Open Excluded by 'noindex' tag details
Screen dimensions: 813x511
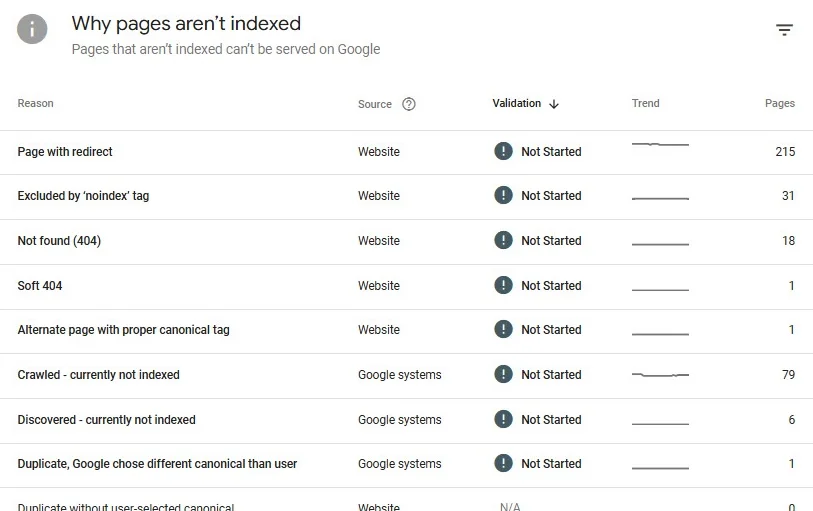tap(83, 196)
